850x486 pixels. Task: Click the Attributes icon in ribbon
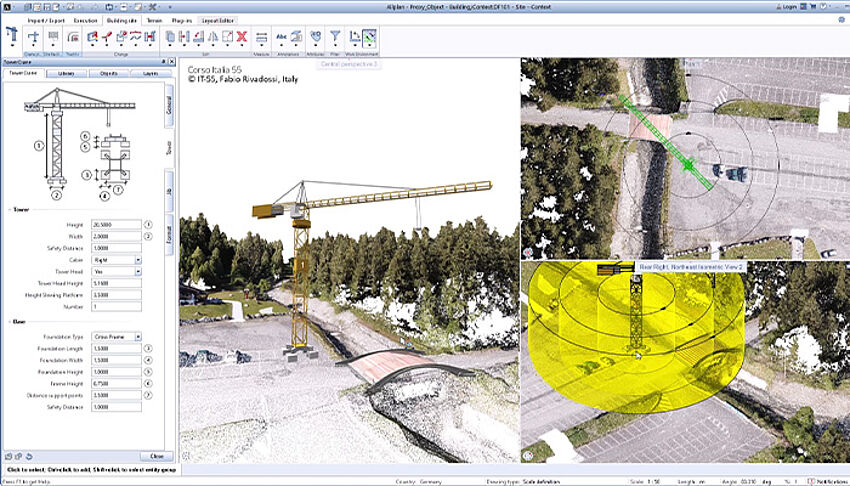[314, 37]
